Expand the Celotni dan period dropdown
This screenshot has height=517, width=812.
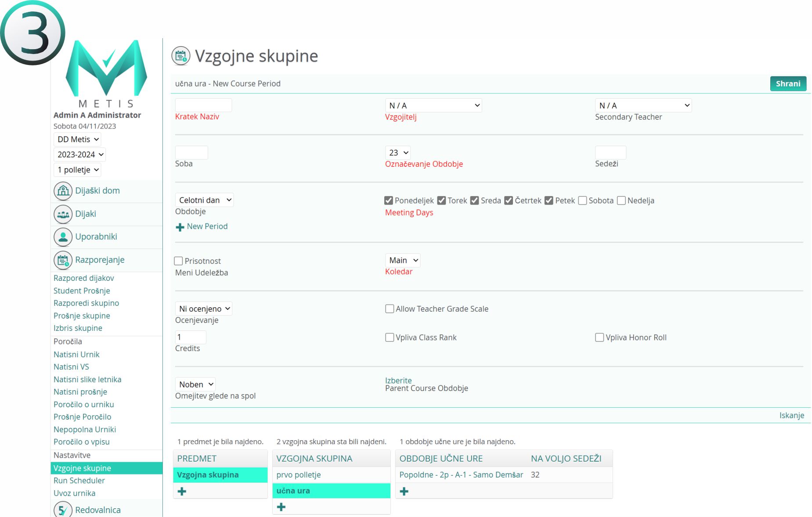(204, 200)
